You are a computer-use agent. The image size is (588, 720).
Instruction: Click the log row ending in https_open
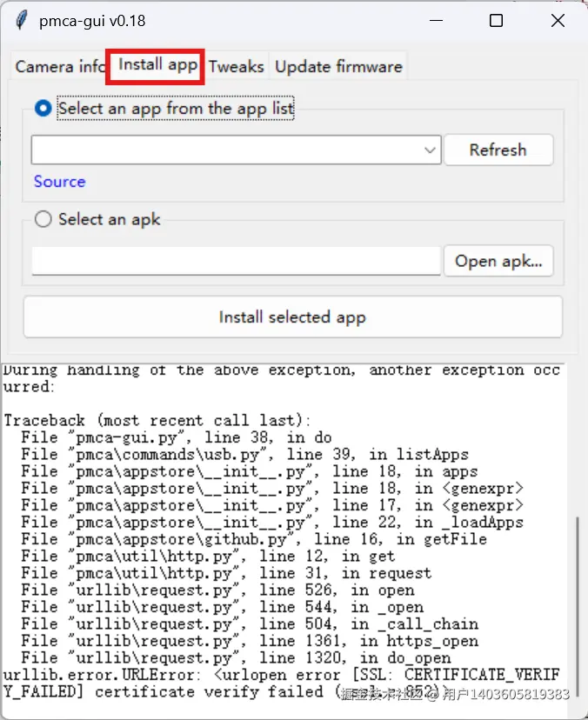[x=250, y=641]
